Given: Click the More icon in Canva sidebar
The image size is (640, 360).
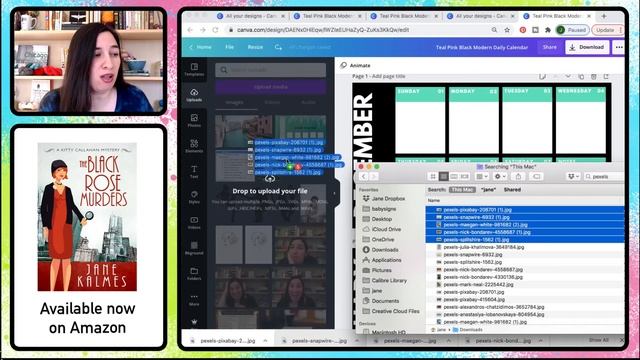Looking at the screenshot, I should (x=194, y=299).
